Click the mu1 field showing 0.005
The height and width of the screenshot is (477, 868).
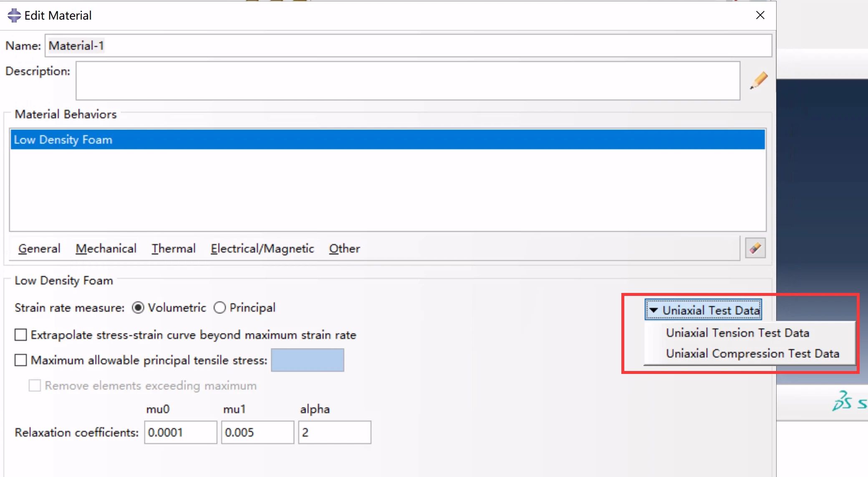[x=257, y=432]
